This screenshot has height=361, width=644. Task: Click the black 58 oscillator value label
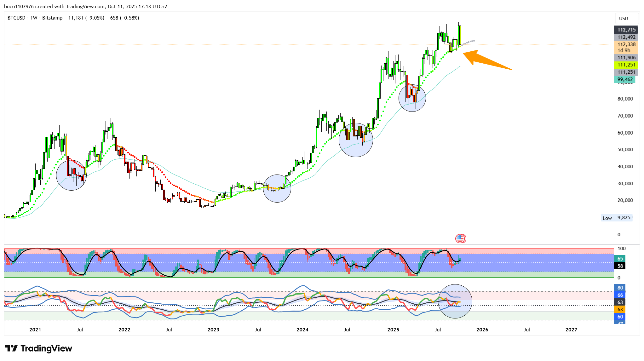[620, 266]
